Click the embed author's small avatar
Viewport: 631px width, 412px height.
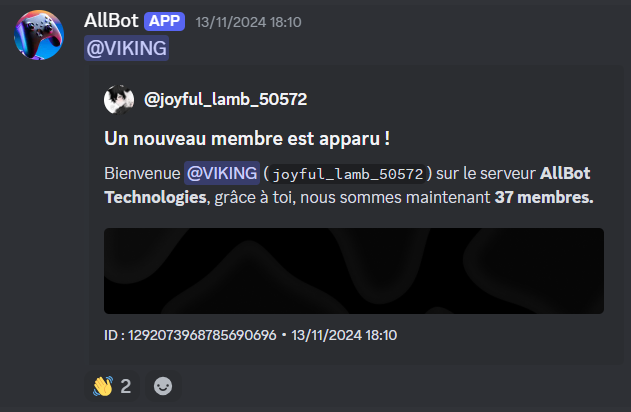click(119, 99)
